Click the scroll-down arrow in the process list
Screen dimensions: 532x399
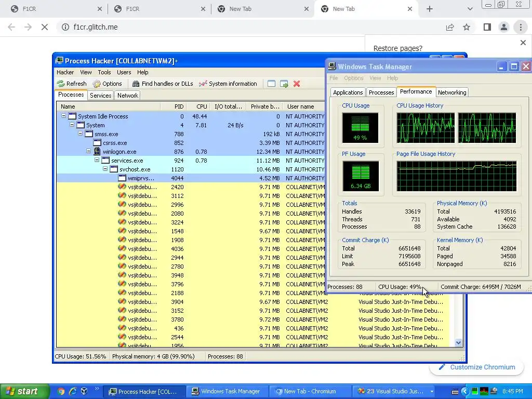(458, 343)
